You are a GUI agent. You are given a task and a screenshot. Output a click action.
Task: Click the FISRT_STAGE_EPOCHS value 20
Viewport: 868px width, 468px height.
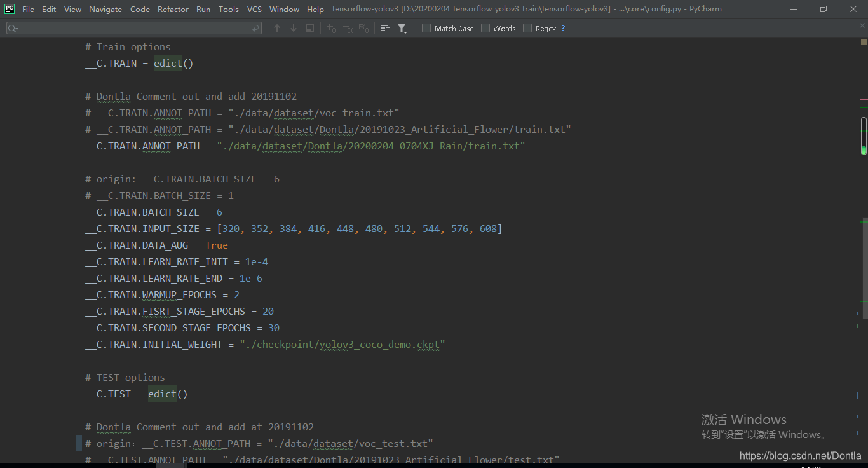pyautogui.click(x=268, y=311)
